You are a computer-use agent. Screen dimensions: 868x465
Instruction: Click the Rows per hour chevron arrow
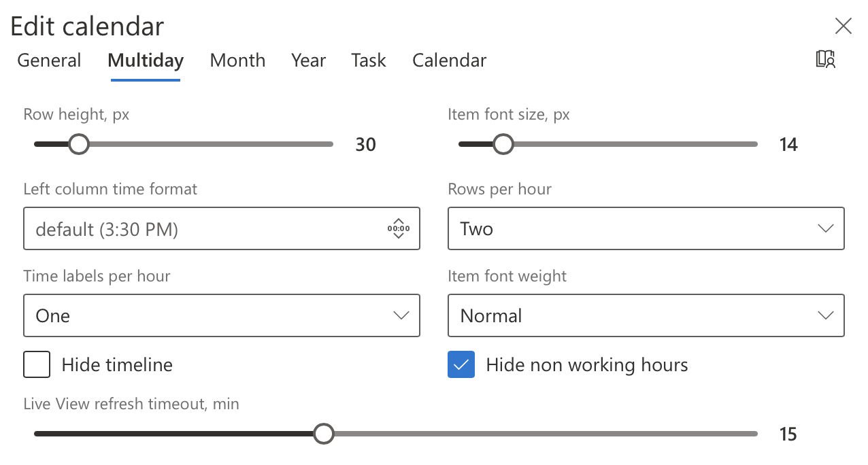click(825, 228)
